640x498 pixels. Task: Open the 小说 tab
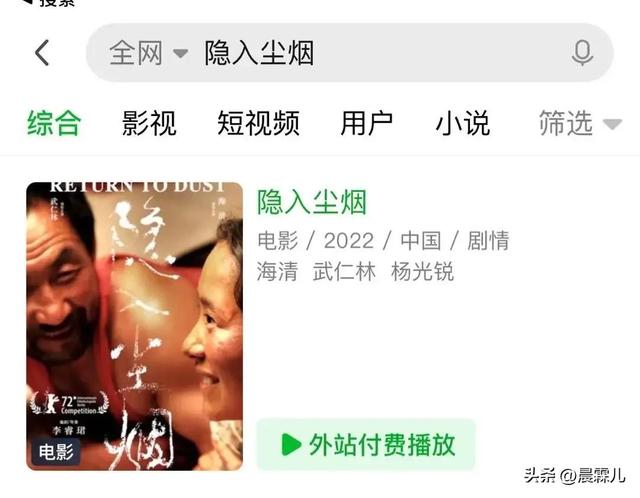coord(463,123)
